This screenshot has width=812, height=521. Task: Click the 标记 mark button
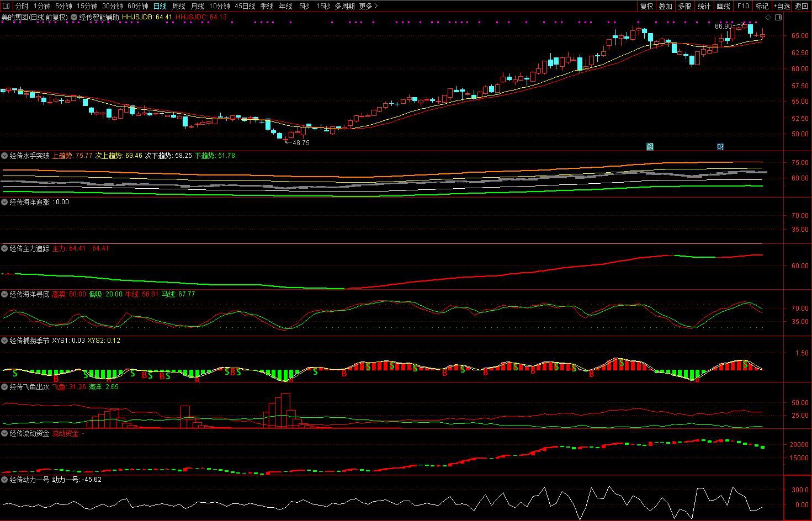coord(762,6)
